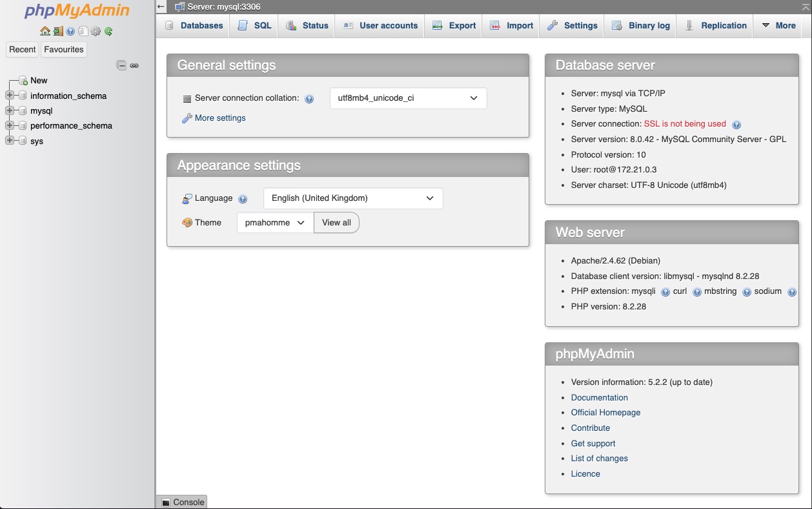Switch to the User accounts tab
The height and width of the screenshot is (509, 812).
(380, 26)
